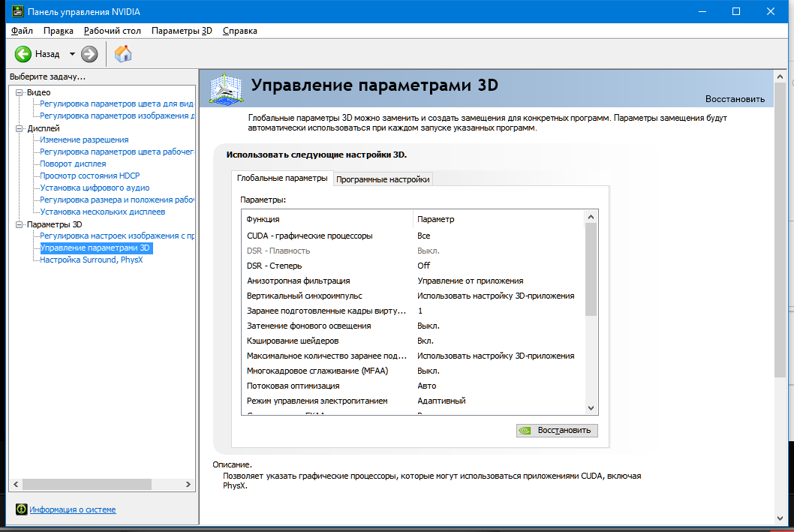Select the Затенение фонового освещения row

(x=413, y=326)
